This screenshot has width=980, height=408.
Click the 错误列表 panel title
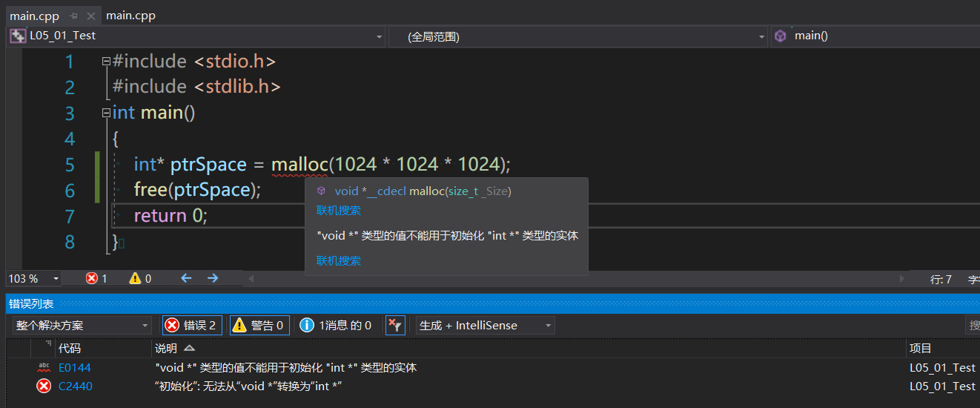[31, 304]
